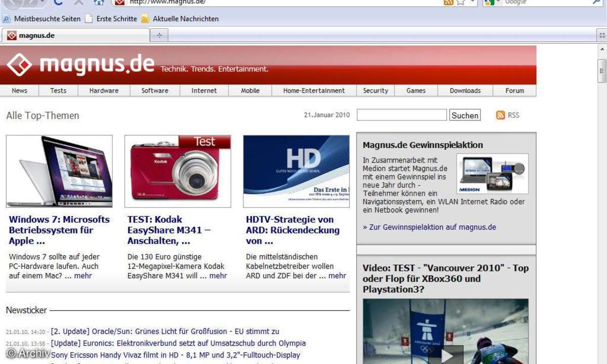Open the MacBook article thumbnail
The height and width of the screenshot is (364, 607).
coord(59,171)
